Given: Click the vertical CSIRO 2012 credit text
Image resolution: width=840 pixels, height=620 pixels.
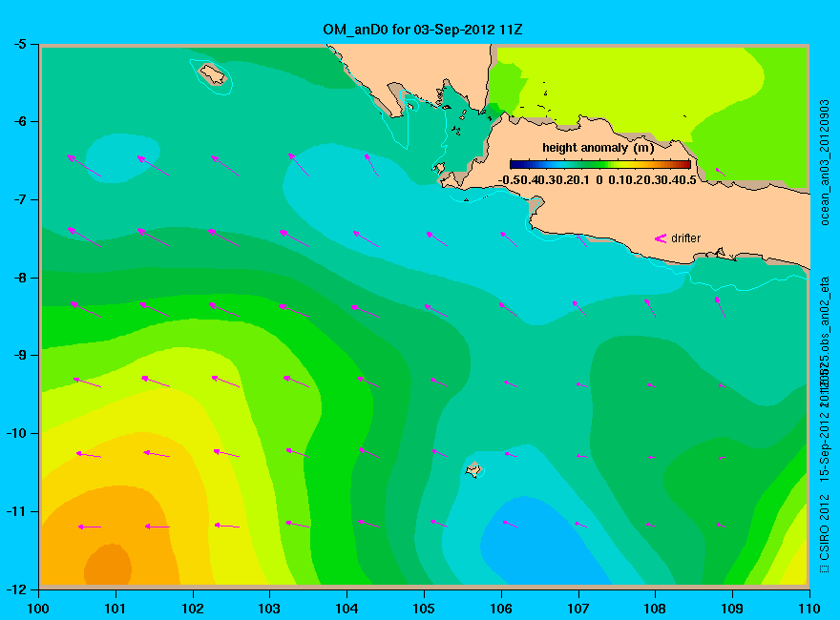Looking at the screenshot, I should [x=825, y=534].
